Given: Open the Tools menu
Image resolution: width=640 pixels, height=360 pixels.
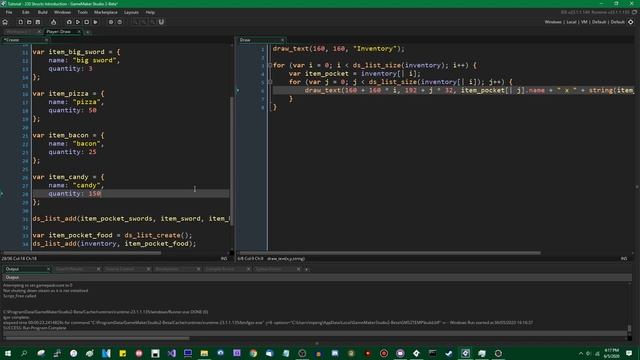Looking at the screenshot, I should coord(82,12).
